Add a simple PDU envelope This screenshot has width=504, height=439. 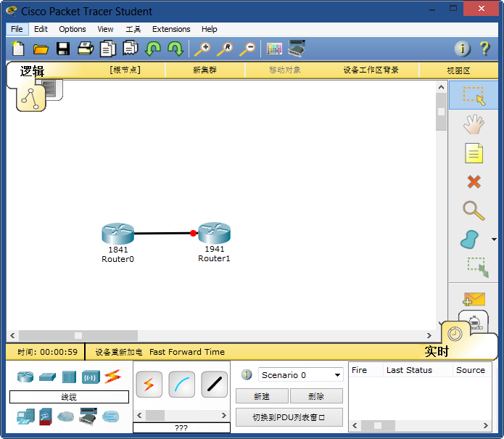click(474, 299)
